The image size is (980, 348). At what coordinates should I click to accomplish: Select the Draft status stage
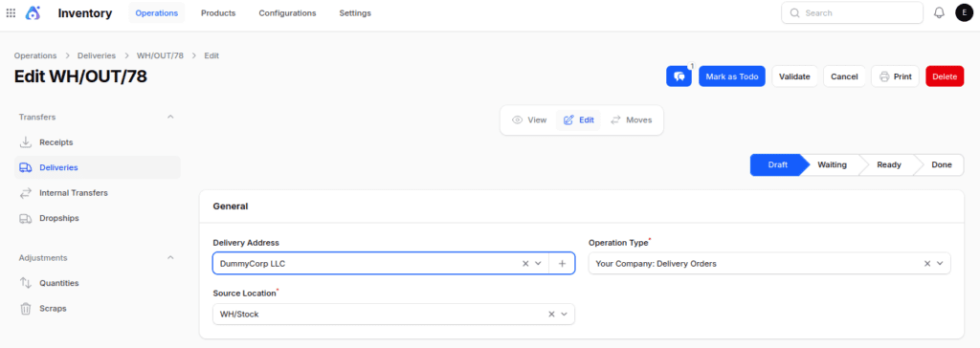tap(777, 165)
